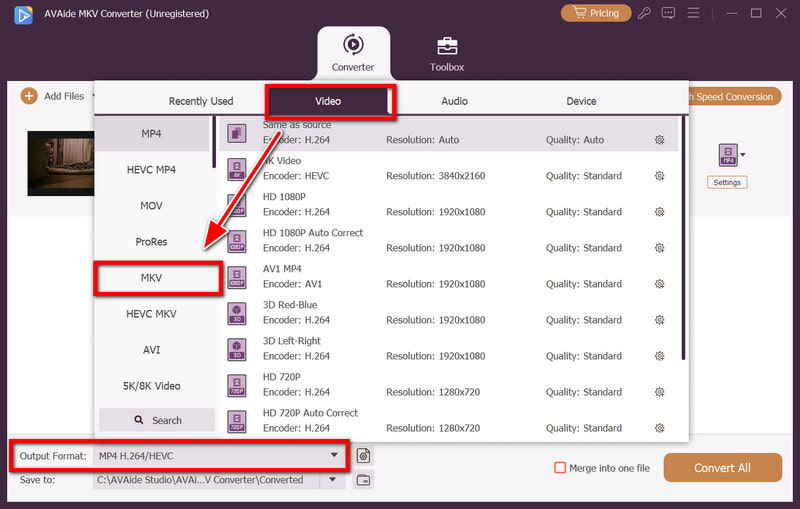800x509 pixels.
Task: Click the Add Files plus icon
Action: point(28,96)
